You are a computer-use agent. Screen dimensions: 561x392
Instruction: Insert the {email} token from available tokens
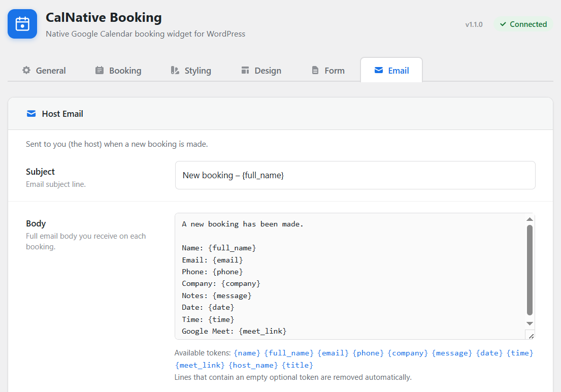[333, 353]
